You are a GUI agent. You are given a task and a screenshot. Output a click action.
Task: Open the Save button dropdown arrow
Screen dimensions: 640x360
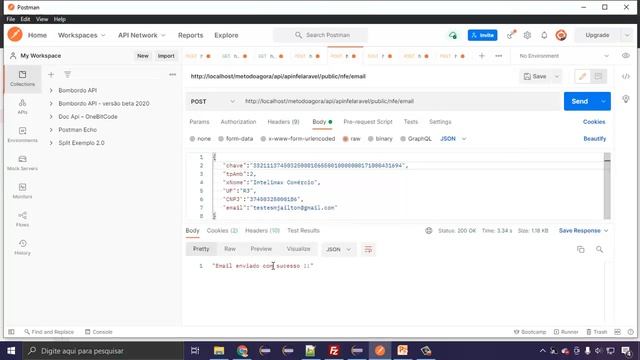coord(556,76)
